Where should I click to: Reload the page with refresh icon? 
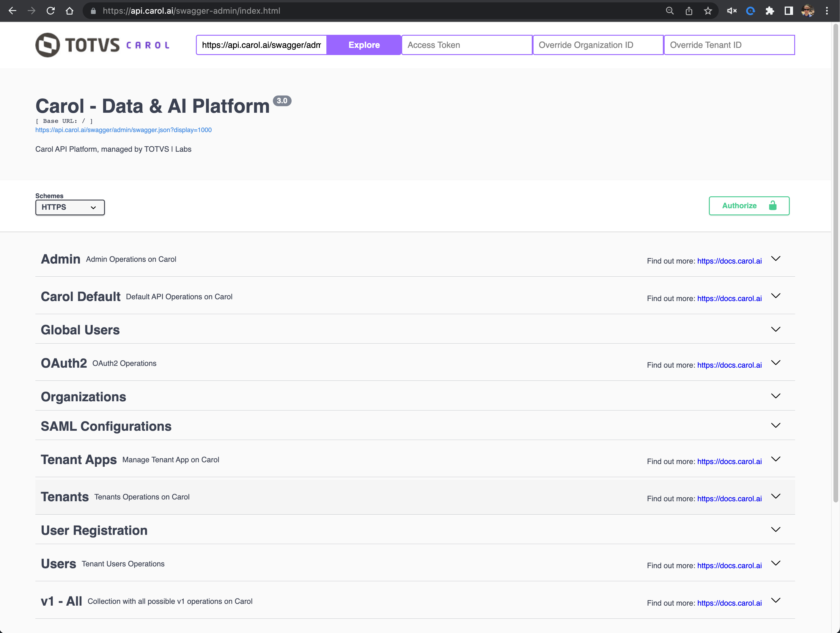51,11
